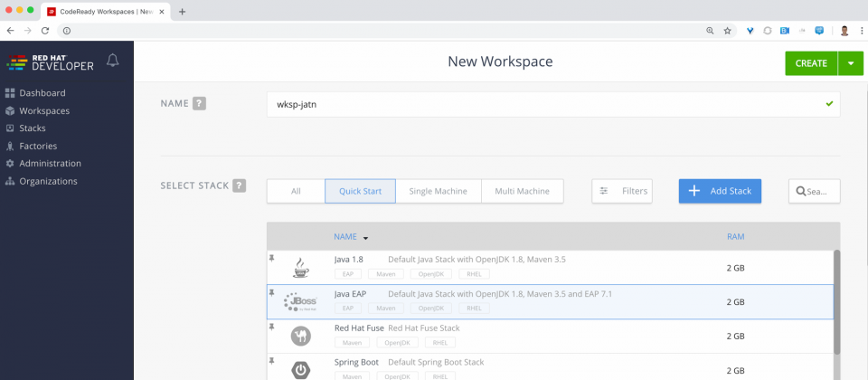868x380 pixels.
Task: Click the Factories rocket icon
Action: click(10, 147)
